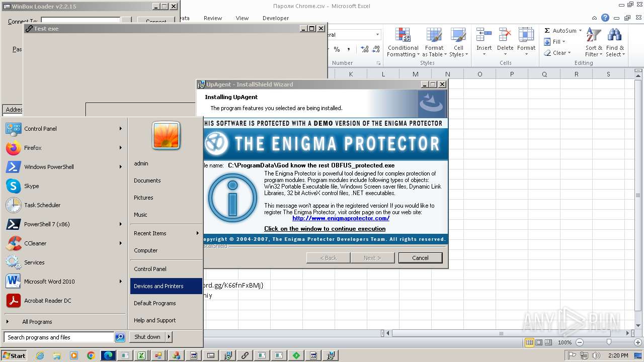Click the Zoom Out minus button
Screen dimensions: 644x362
(x=579, y=342)
